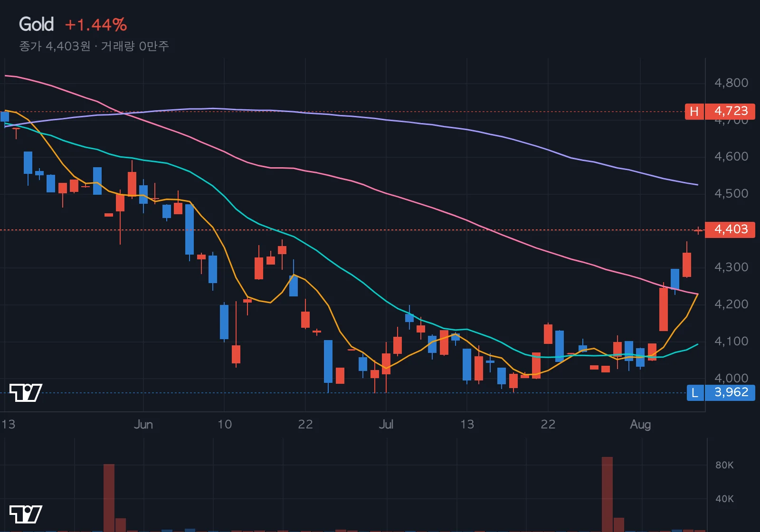Click the 4,300 price axis label
The width and height of the screenshot is (760, 532).
tap(731, 267)
